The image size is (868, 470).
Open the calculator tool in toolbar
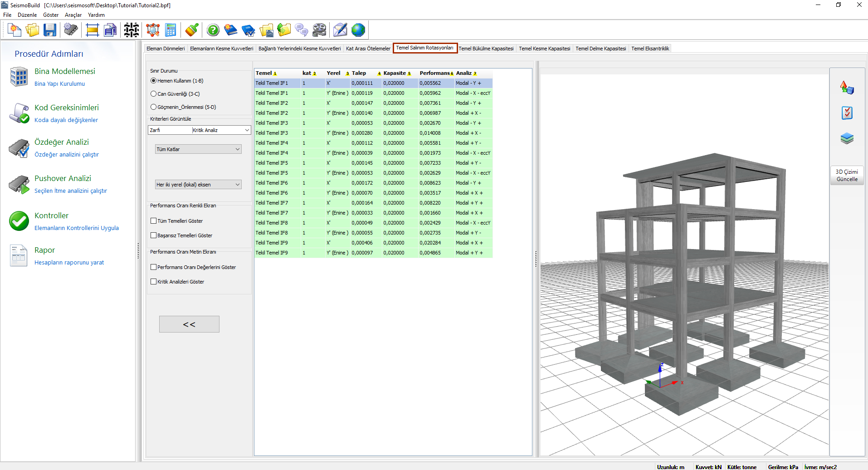point(171,30)
